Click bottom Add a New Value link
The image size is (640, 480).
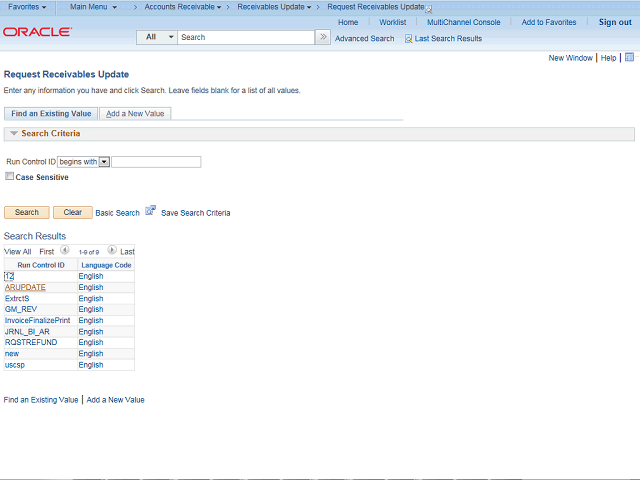tap(116, 400)
